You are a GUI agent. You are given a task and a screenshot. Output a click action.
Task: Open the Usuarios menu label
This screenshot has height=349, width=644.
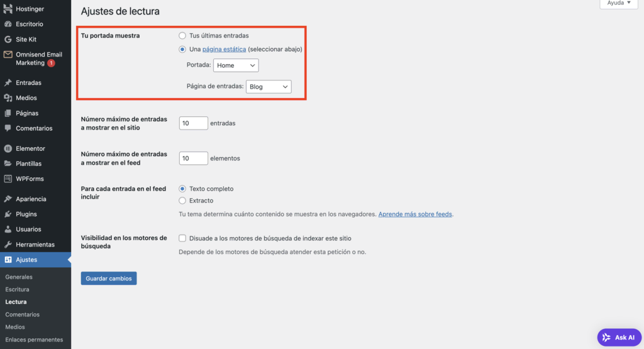click(28, 229)
